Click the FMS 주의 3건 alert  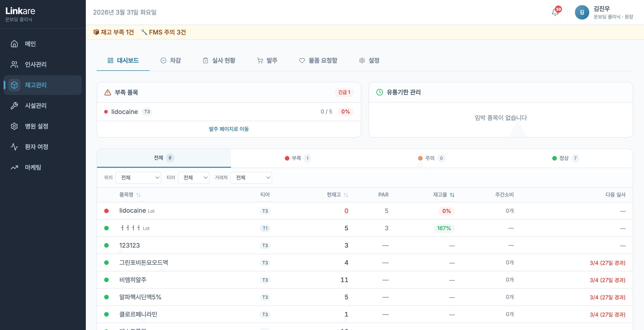(x=163, y=32)
